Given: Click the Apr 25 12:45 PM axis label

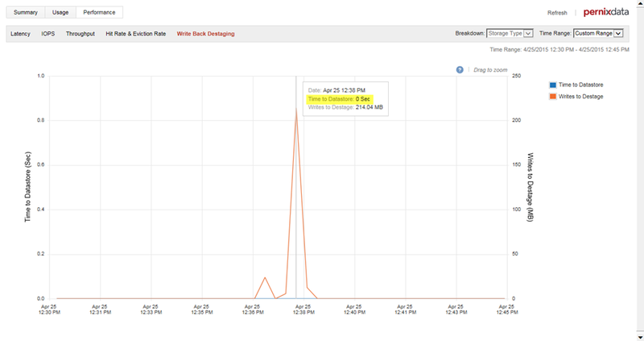Looking at the screenshot, I should [507, 310].
